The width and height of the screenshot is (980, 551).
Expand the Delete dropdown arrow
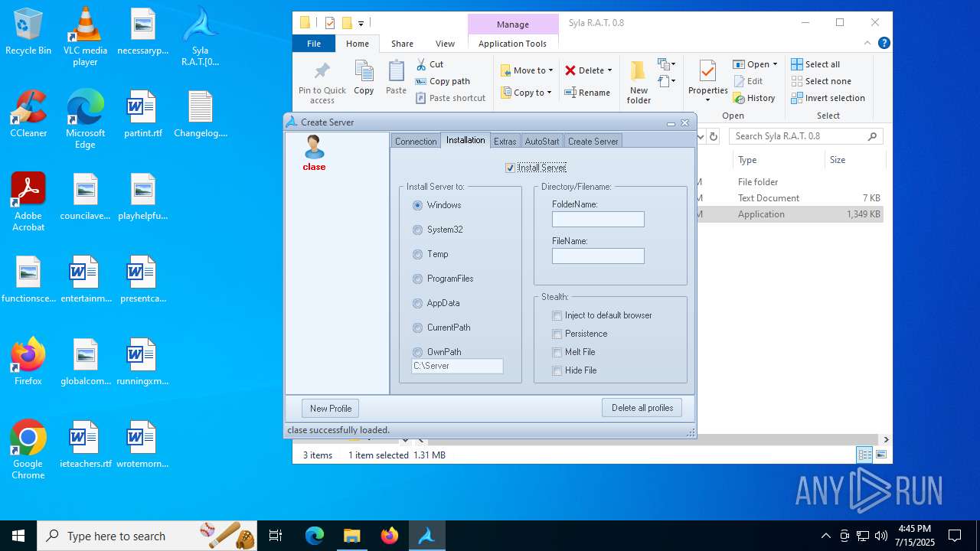(x=609, y=70)
